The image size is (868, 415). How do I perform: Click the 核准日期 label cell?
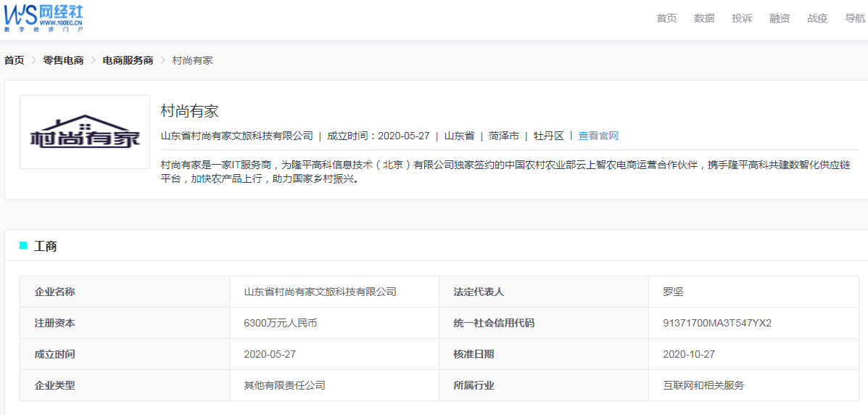click(x=544, y=354)
